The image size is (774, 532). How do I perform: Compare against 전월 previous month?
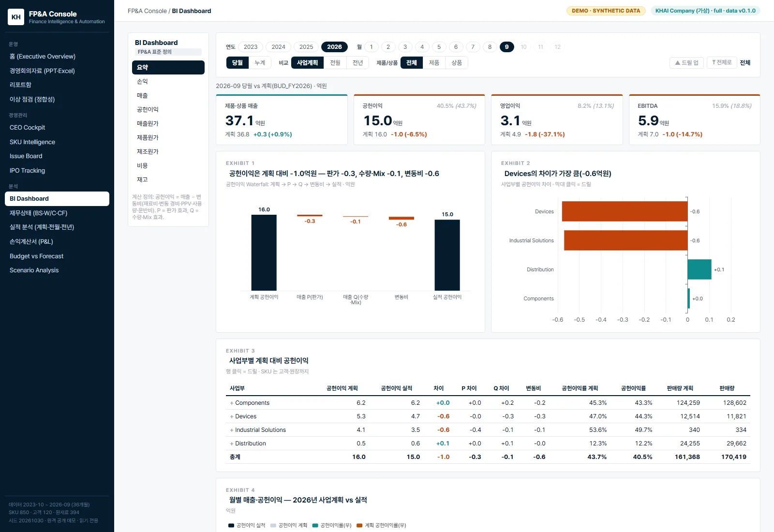click(335, 63)
